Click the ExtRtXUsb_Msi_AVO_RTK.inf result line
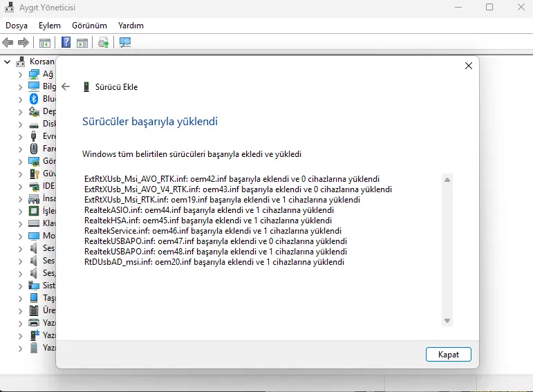 232,179
